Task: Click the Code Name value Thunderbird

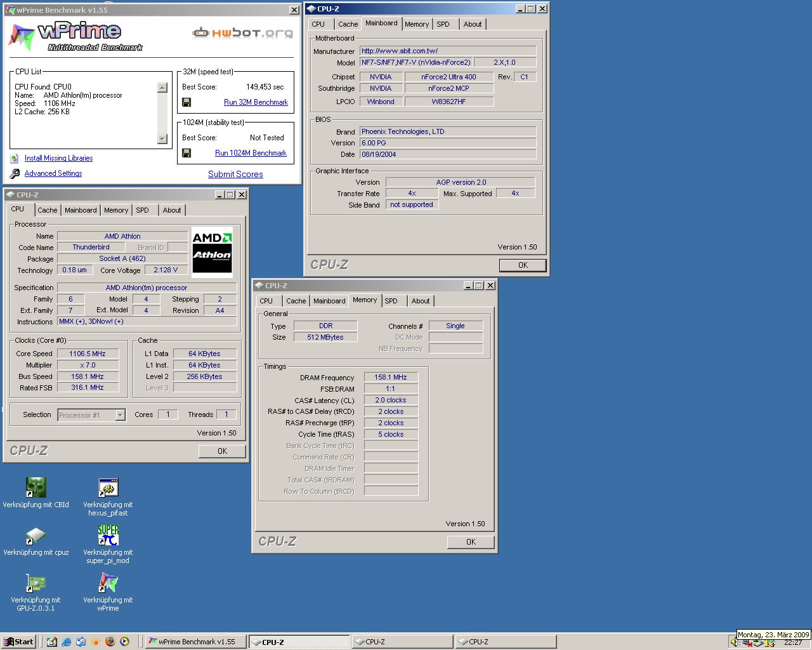Action: point(91,247)
